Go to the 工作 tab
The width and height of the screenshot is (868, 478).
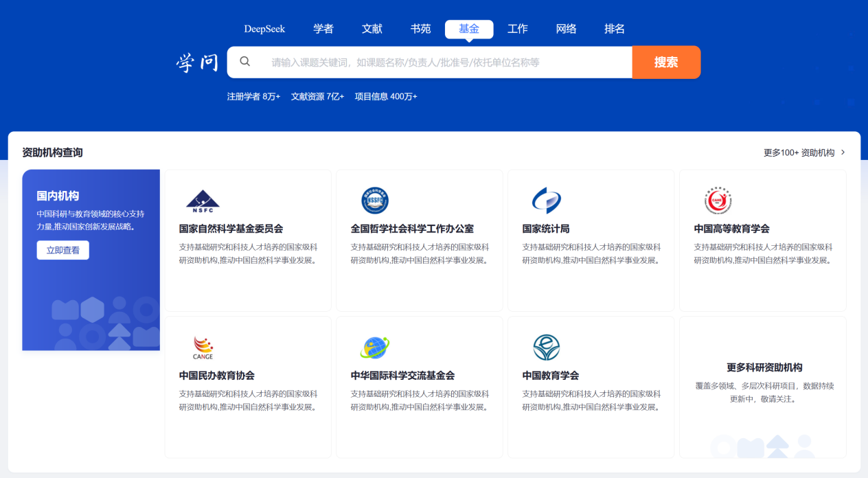pyautogui.click(x=518, y=29)
